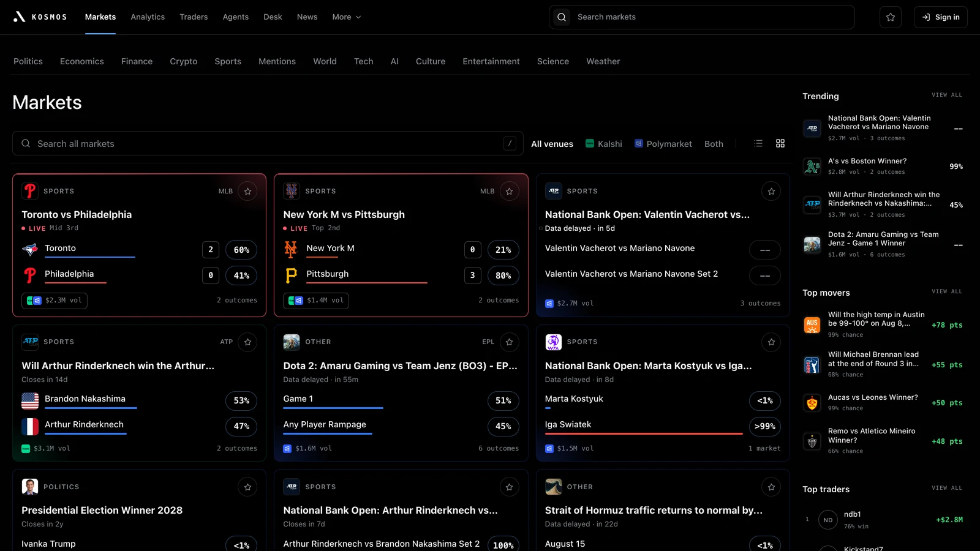
Task: Filter by Crypto category
Action: tap(184, 61)
